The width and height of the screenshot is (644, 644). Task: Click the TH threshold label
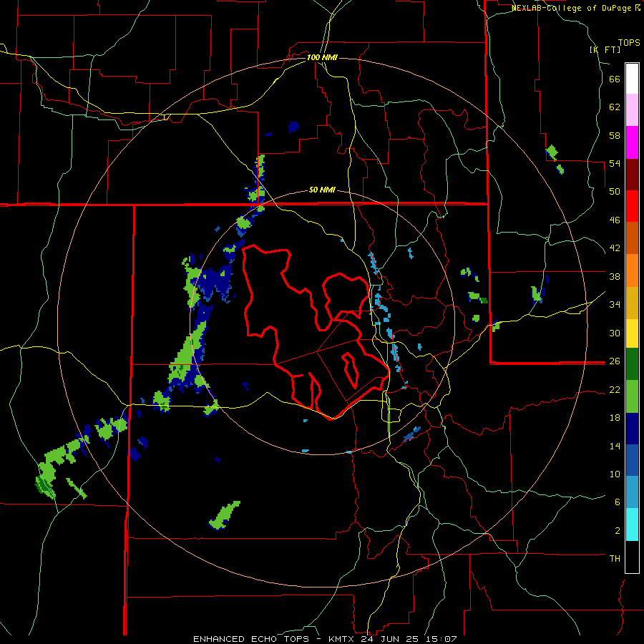(615, 558)
